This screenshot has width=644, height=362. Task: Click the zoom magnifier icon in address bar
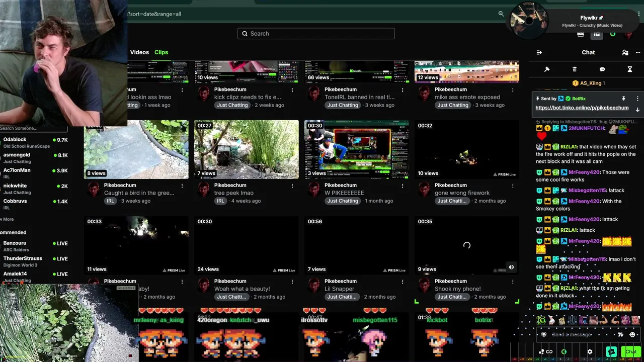click(x=501, y=14)
